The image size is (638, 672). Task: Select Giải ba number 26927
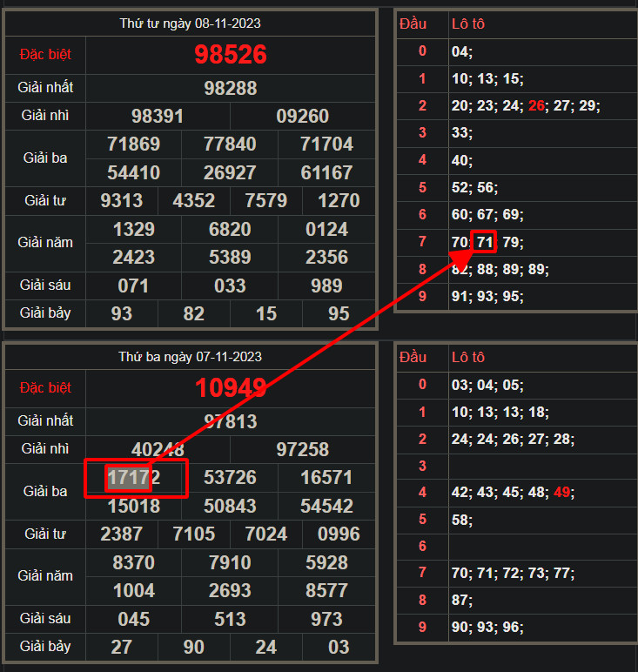coord(230,172)
